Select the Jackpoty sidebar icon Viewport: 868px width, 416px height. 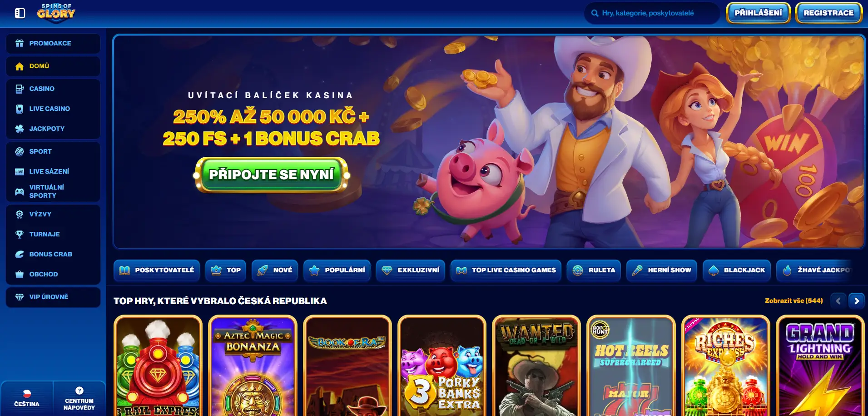[20, 129]
